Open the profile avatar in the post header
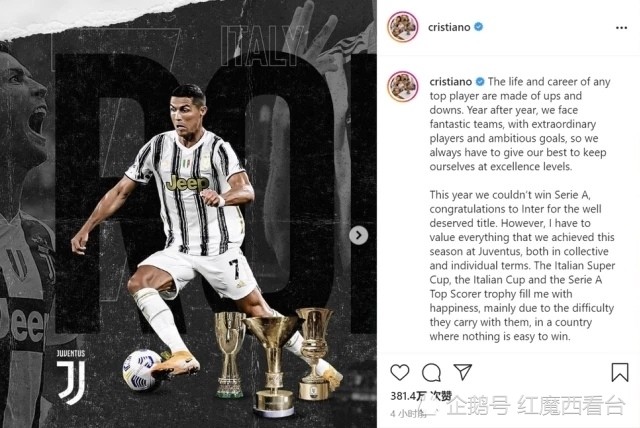Screen dimensions: 640x428 coord(403,27)
